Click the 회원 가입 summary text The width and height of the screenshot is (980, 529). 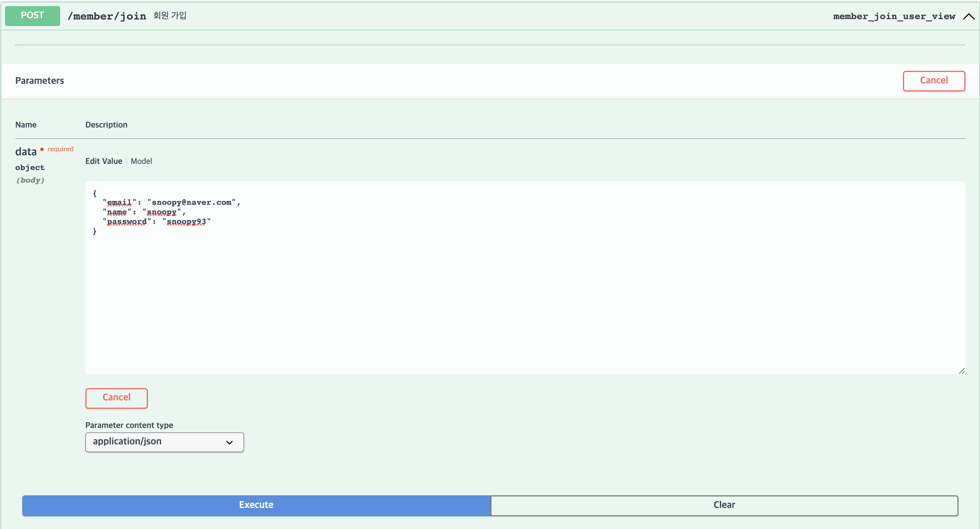[170, 16]
